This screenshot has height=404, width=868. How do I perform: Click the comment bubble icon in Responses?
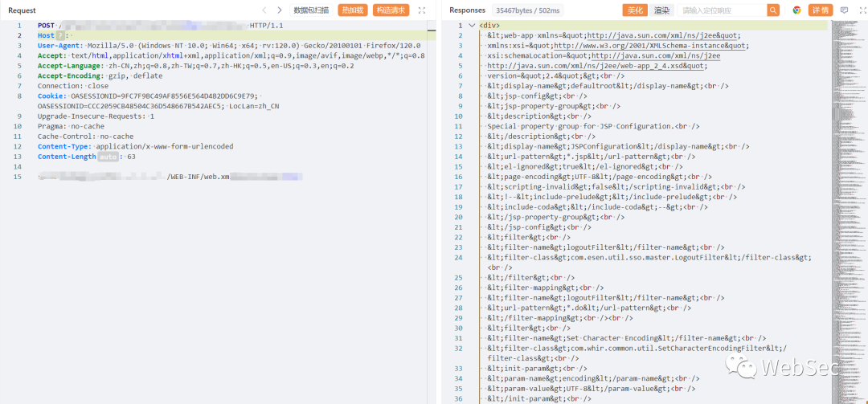click(x=844, y=10)
